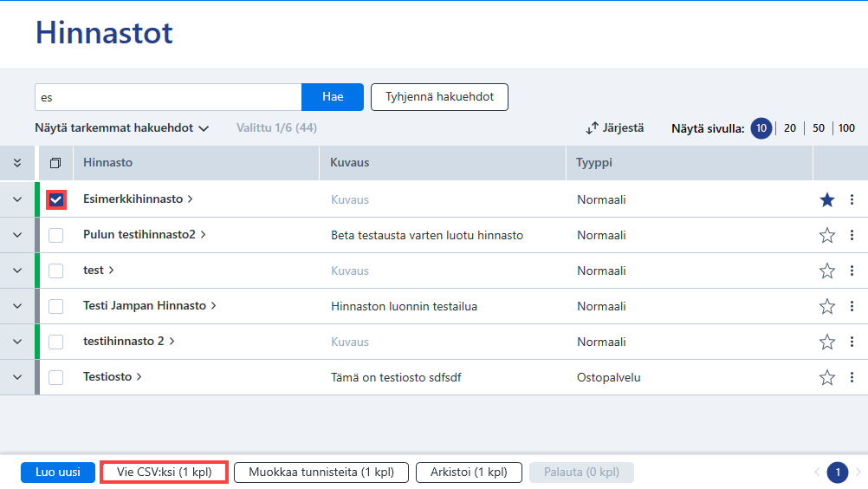Star the Testi Jampan Hinnasto row
This screenshot has height=489, width=868.
(827, 306)
